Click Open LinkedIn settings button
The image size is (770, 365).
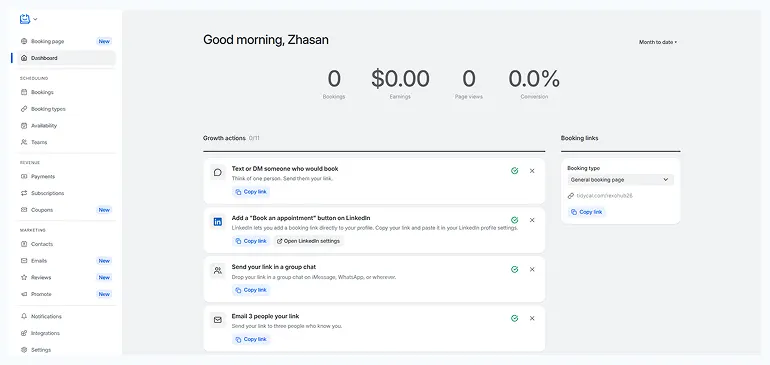[308, 241]
